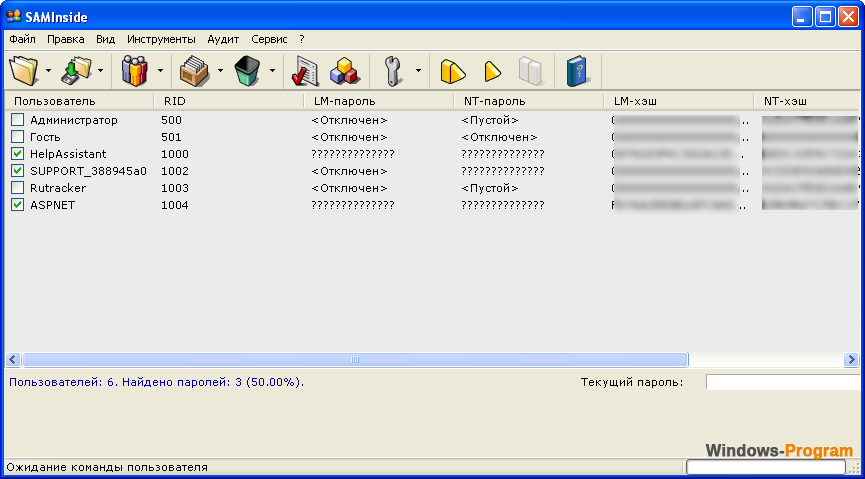865x479 pixels.
Task: Click the horizontal scrollbar thumb
Action: point(355,360)
